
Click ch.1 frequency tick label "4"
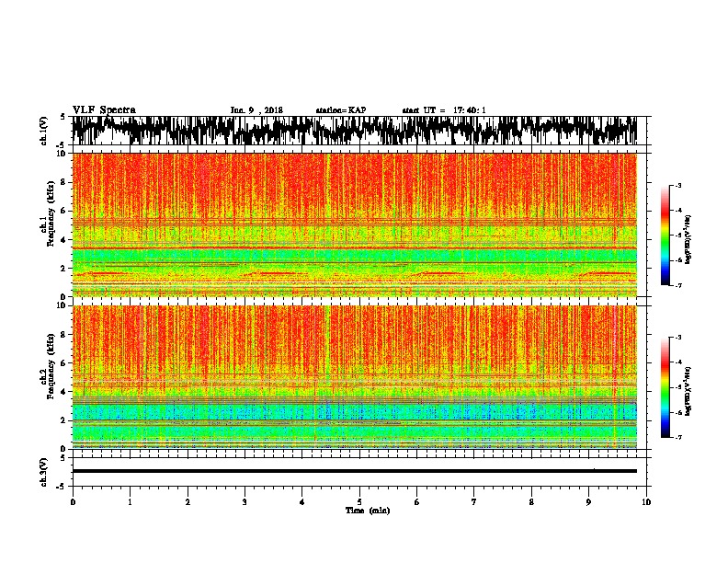[65, 240]
